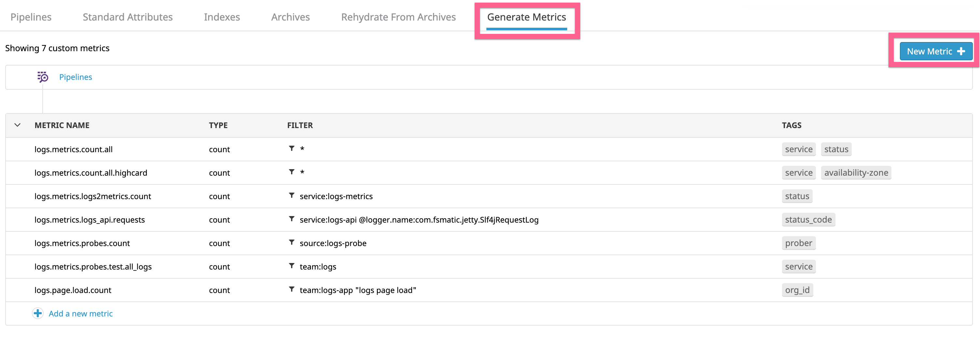Switch to the Indexes tab

pyautogui.click(x=222, y=17)
